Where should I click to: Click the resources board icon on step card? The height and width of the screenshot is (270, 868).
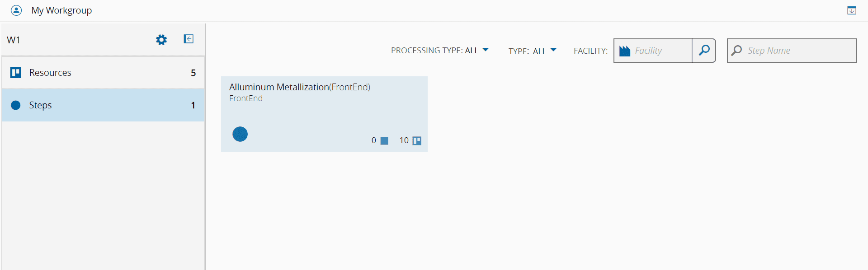(417, 141)
